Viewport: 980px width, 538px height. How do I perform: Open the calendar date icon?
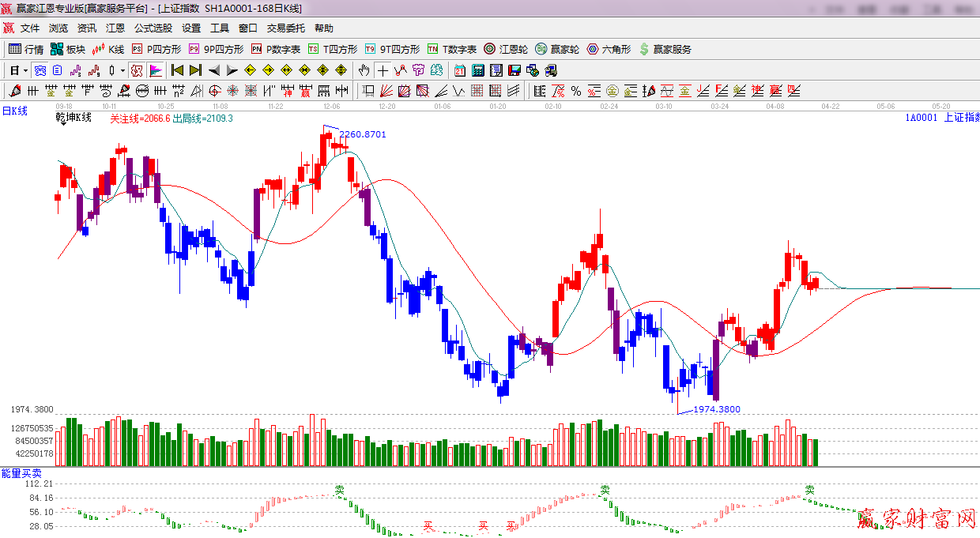(459, 70)
